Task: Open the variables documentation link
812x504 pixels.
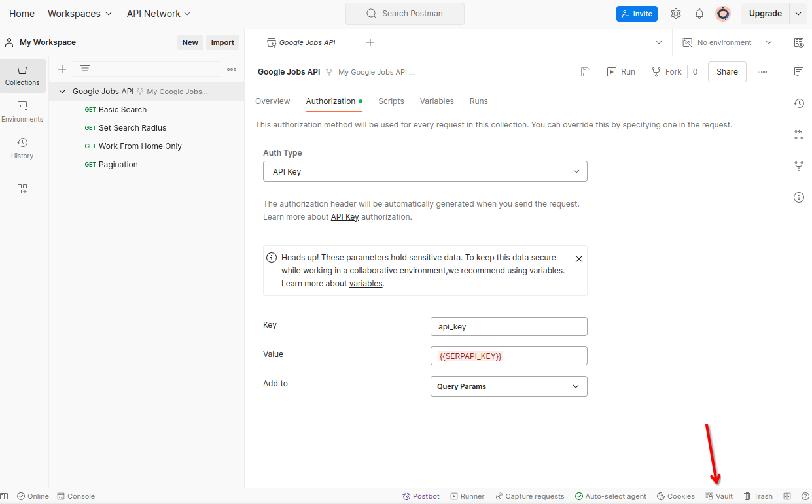Action: [x=366, y=284]
